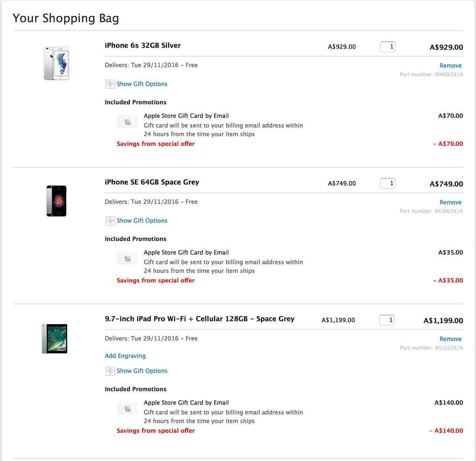Open the iPhone 6s 32GB Silver title
The image size is (476, 461).
(x=142, y=46)
